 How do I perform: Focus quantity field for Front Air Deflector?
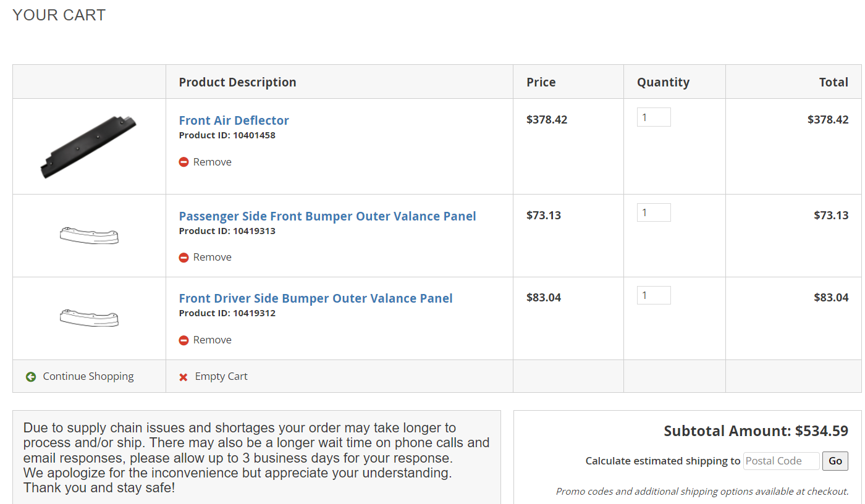coord(653,117)
